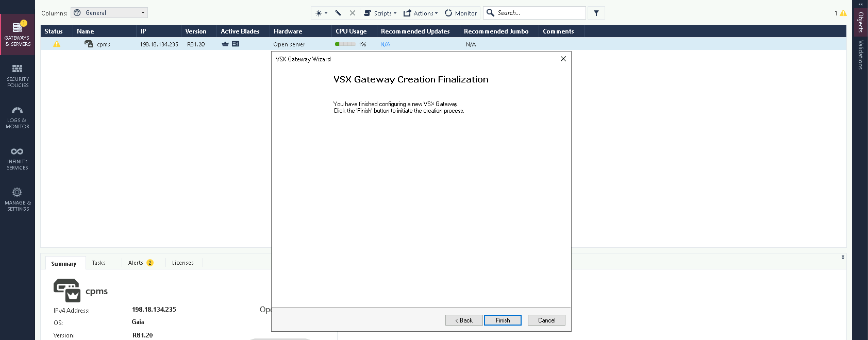Click Finish to create VSX Gateway
The width and height of the screenshot is (868, 340).
(x=503, y=320)
